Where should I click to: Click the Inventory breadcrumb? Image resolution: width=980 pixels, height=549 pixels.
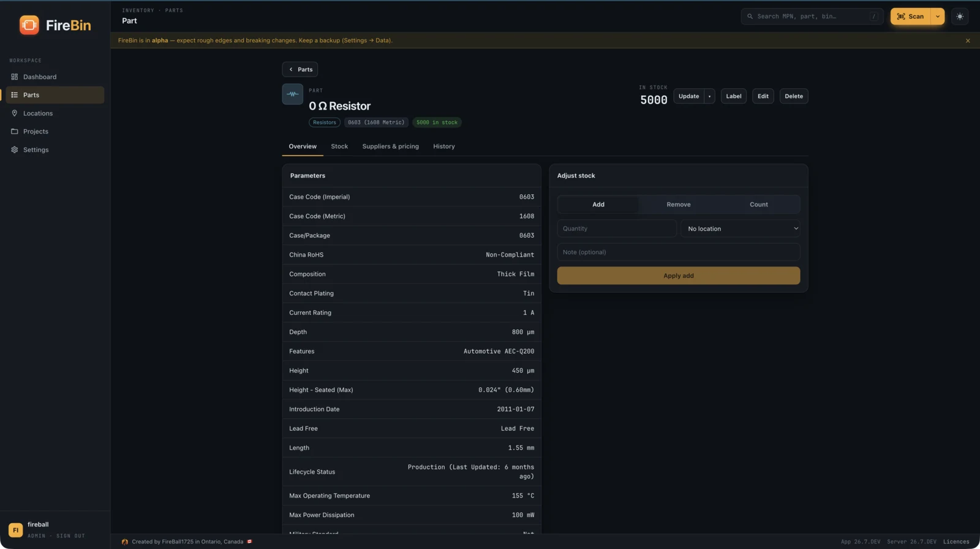click(x=138, y=10)
